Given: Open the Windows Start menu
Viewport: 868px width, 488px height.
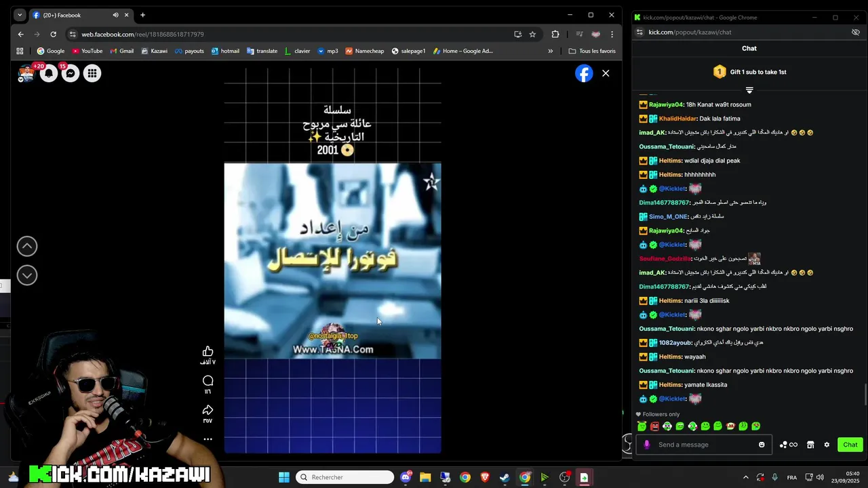Looking at the screenshot, I should tap(284, 477).
